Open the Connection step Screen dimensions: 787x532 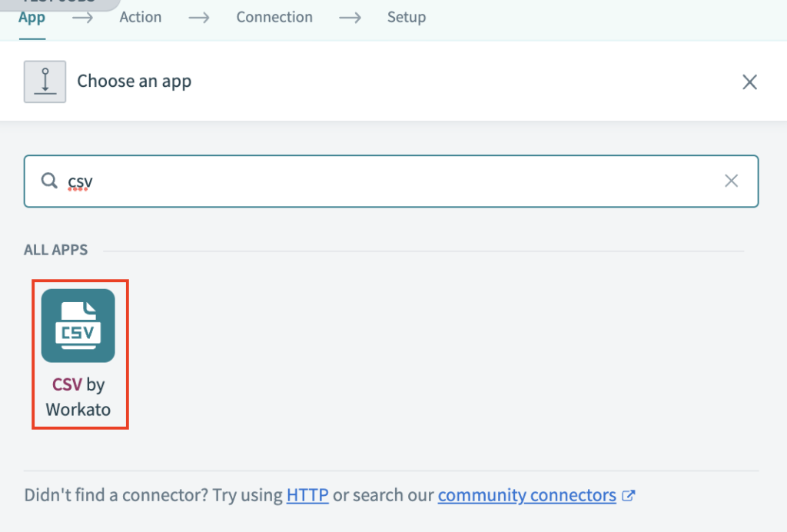click(274, 17)
